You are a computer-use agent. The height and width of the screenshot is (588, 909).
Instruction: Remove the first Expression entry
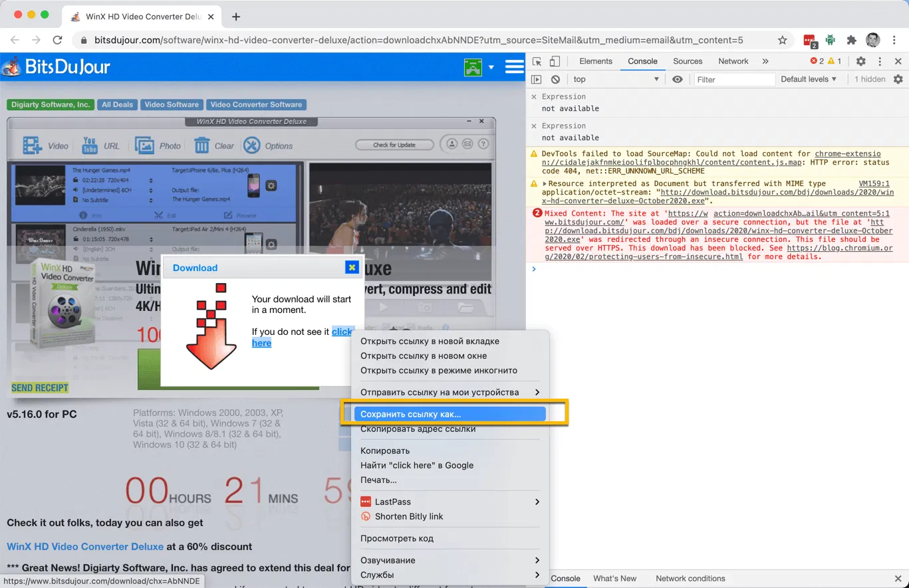point(534,97)
